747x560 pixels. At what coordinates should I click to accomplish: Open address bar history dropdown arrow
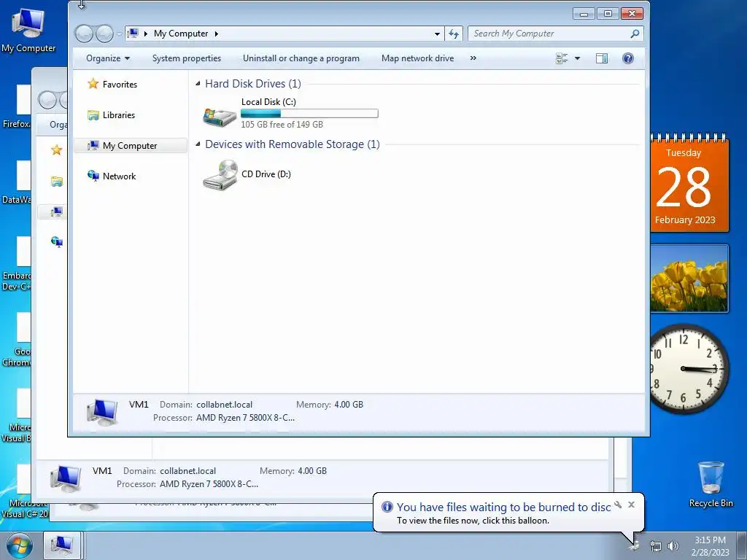pyautogui.click(x=437, y=34)
